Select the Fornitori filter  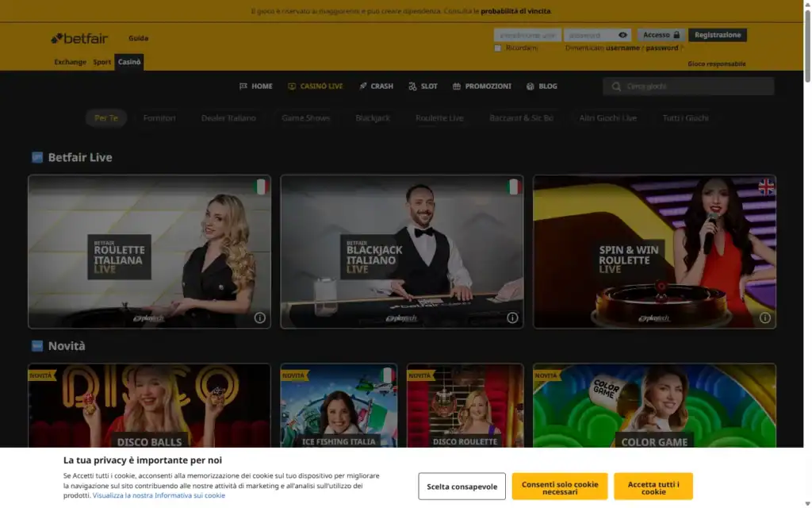[159, 117]
